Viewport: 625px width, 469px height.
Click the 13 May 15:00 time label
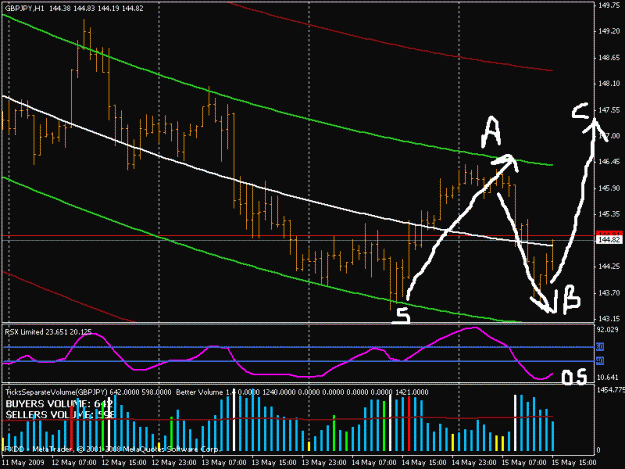tap(274, 463)
